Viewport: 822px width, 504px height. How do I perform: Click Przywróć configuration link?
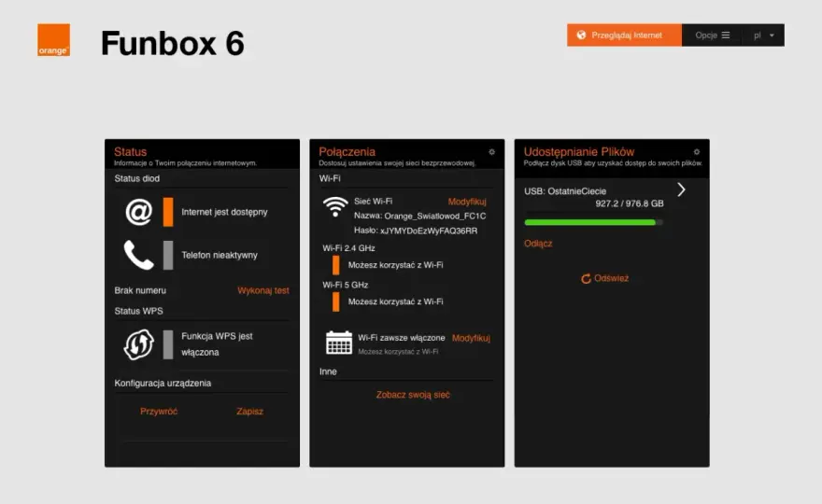click(159, 412)
